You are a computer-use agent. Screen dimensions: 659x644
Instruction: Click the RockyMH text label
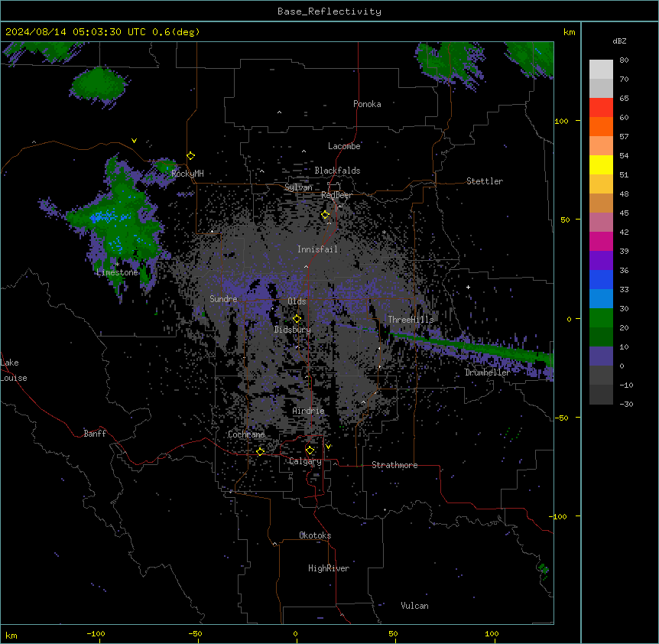pyautogui.click(x=187, y=174)
